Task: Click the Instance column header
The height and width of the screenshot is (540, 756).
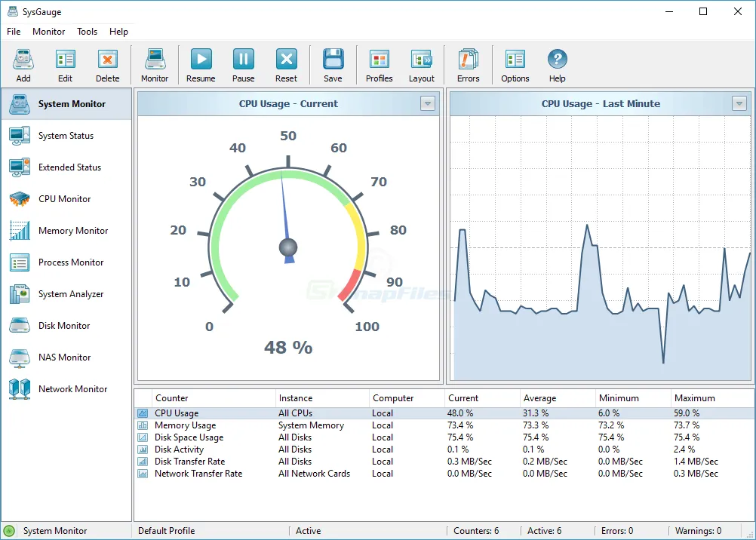Action: [x=322, y=398]
